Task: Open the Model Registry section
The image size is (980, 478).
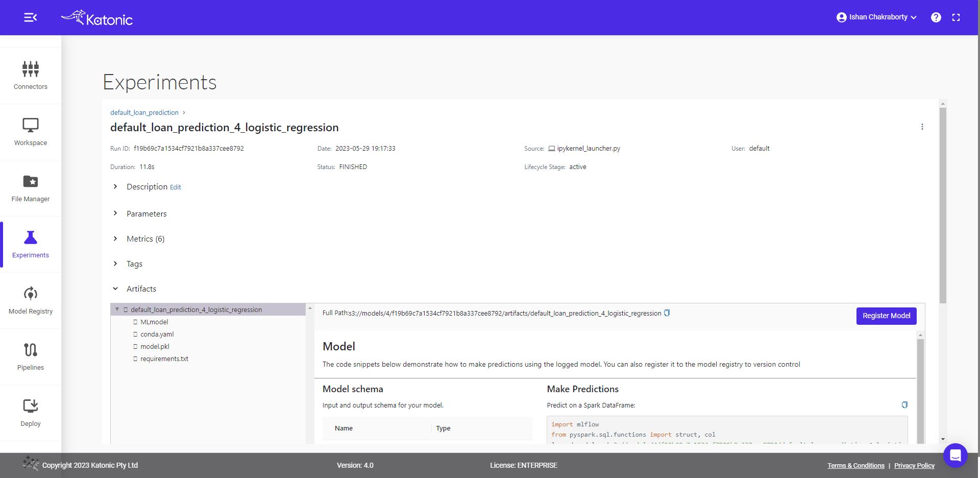Action: click(x=31, y=300)
